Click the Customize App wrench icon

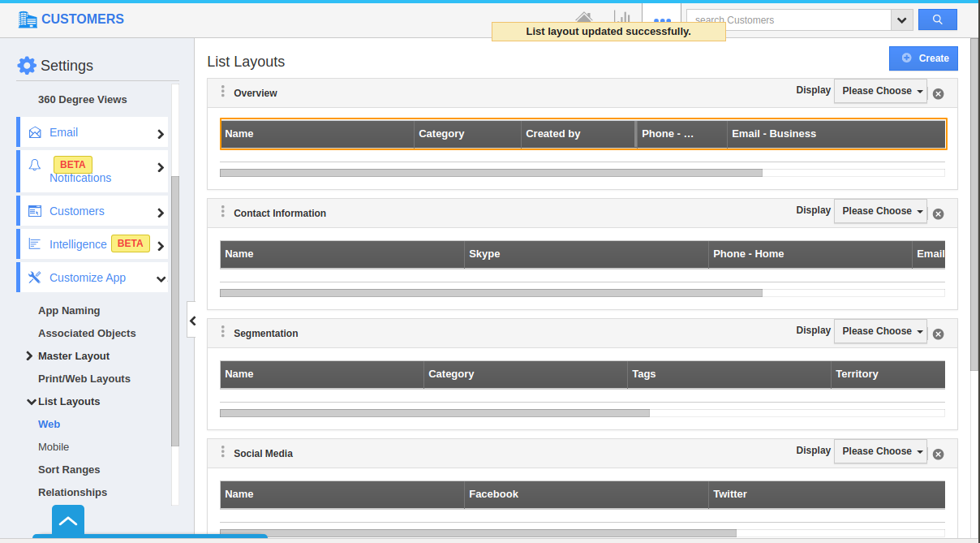pos(34,277)
